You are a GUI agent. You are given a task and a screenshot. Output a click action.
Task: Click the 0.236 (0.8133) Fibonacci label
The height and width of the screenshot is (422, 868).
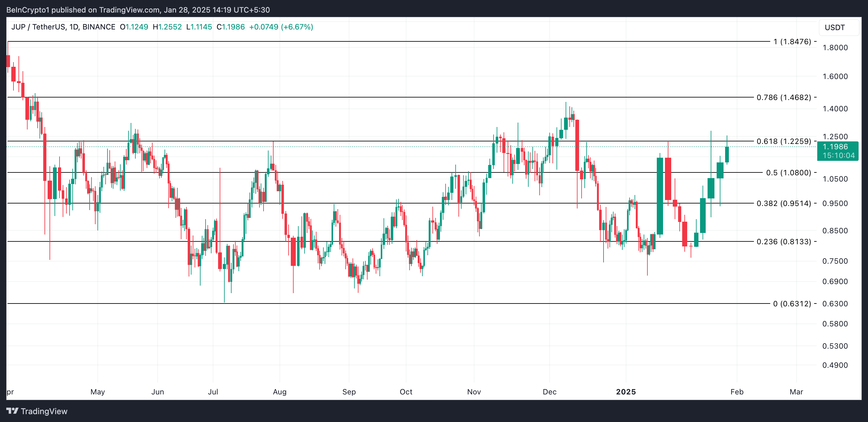(x=783, y=242)
